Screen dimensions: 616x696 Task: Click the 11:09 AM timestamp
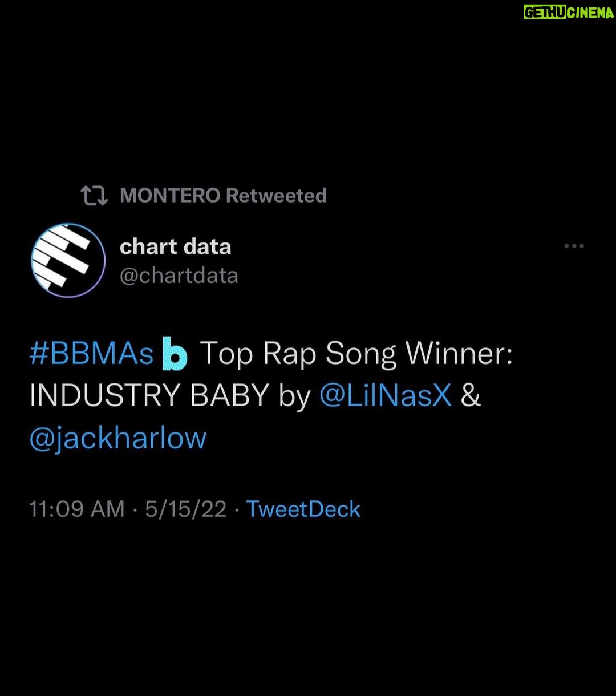77,509
